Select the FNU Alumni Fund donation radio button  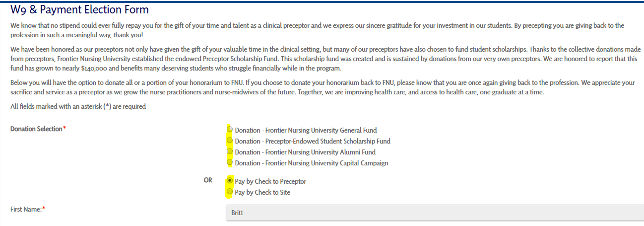229,151
